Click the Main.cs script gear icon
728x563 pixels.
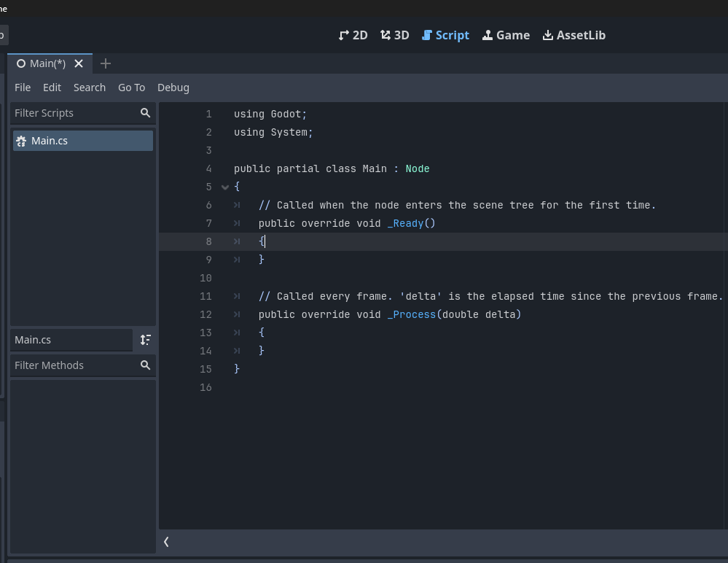[x=21, y=141]
